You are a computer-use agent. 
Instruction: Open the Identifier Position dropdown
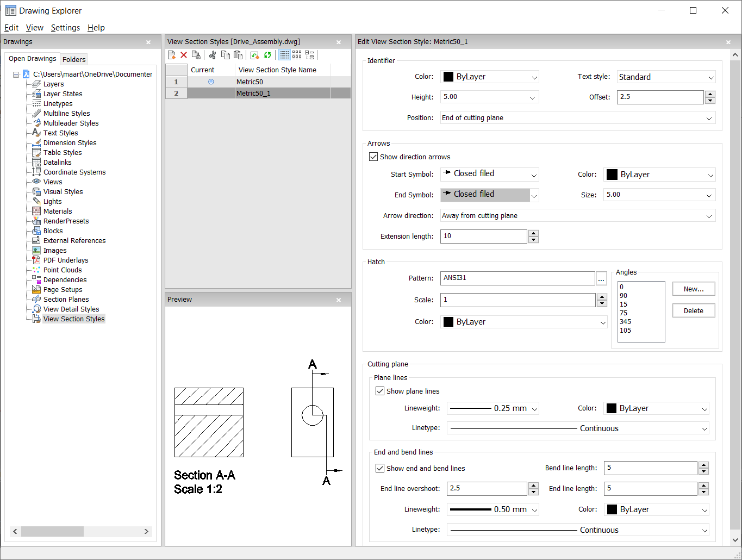point(708,118)
